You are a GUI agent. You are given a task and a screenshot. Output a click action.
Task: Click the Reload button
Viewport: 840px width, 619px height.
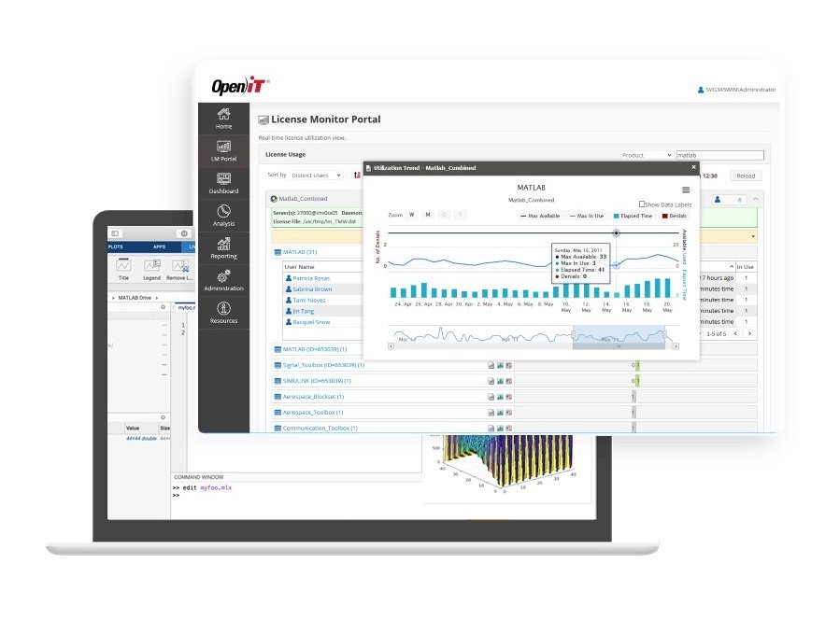click(x=745, y=175)
